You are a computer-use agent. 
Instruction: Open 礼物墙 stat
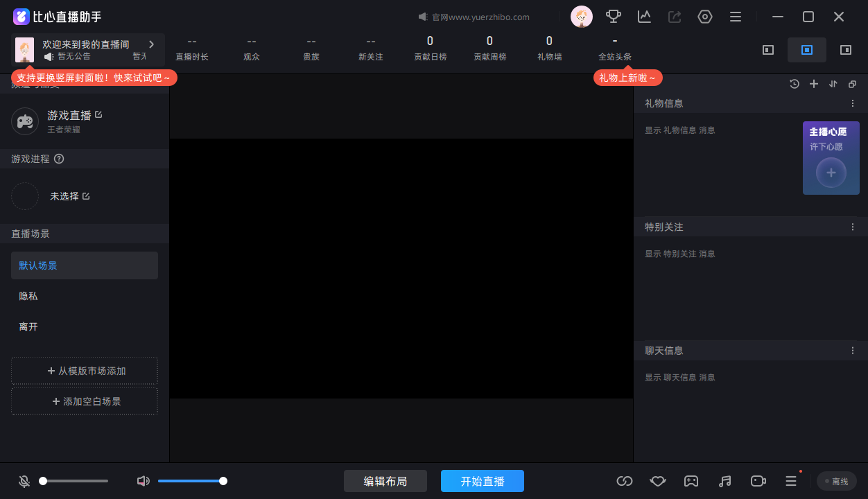click(549, 49)
